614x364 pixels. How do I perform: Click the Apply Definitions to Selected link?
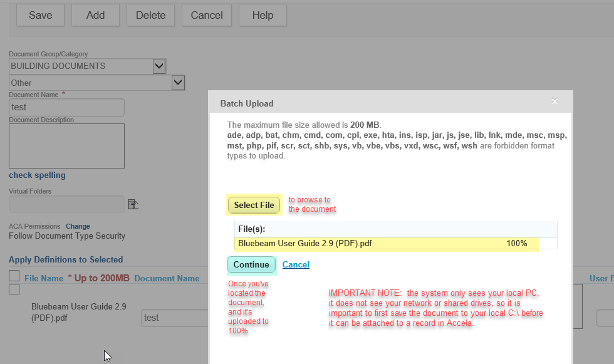[66, 259]
